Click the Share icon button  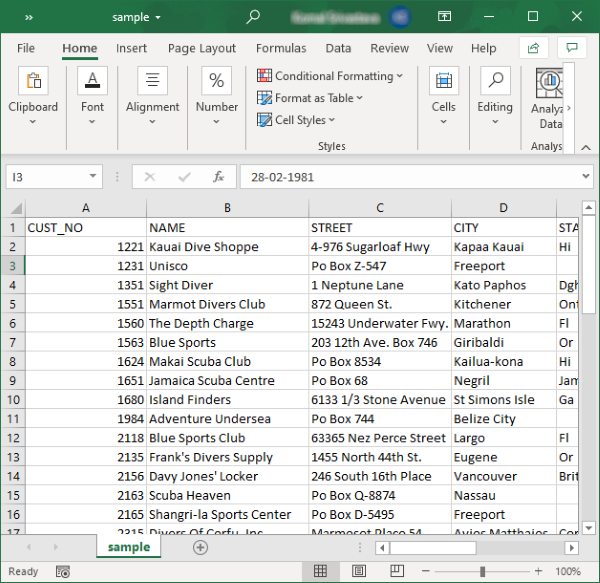(534, 48)
